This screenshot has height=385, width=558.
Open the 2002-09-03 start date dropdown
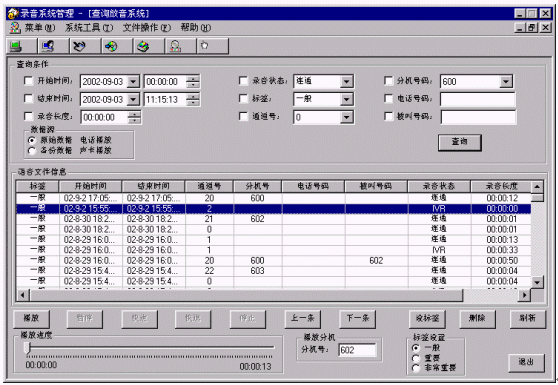(133, 81)
